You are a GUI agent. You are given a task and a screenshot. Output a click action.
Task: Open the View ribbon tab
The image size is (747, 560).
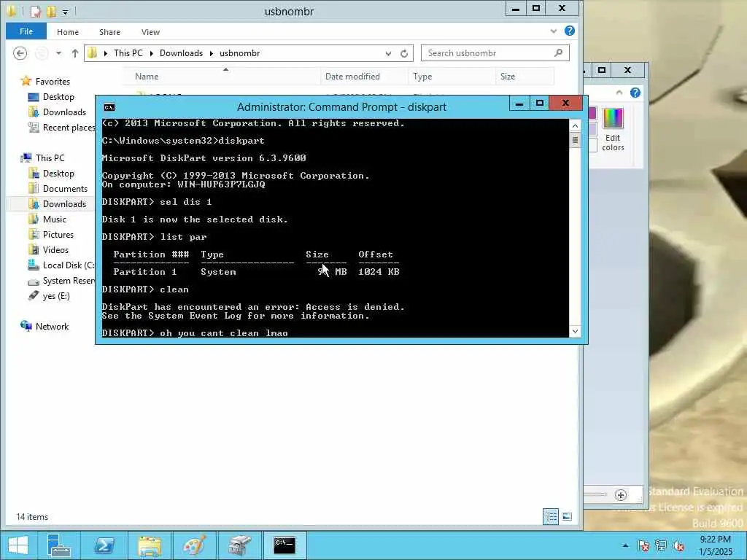[x=150, y=32]
